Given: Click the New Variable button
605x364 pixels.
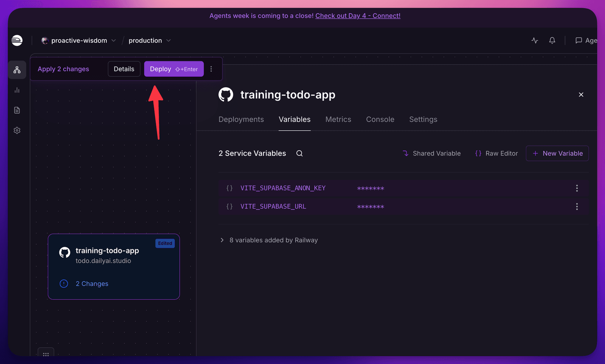Looking at the screenshot, I should 557,153.
